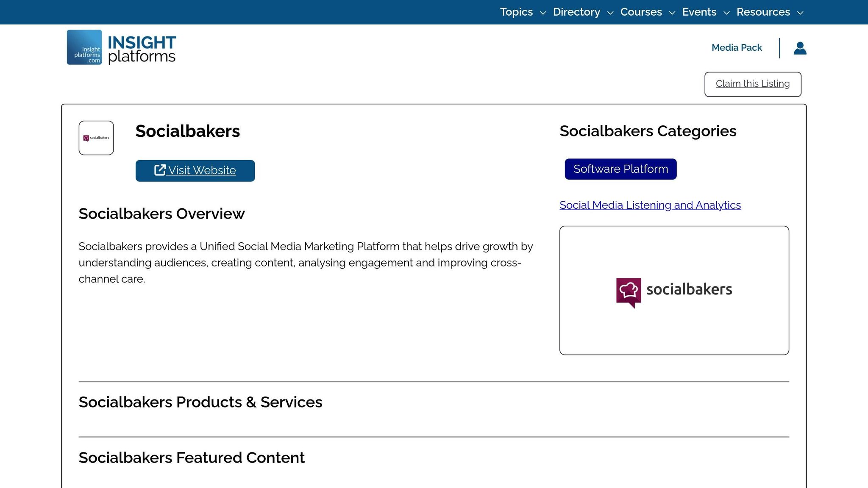Expand the Topics dropdown chevron

click(x=542, y=13)
